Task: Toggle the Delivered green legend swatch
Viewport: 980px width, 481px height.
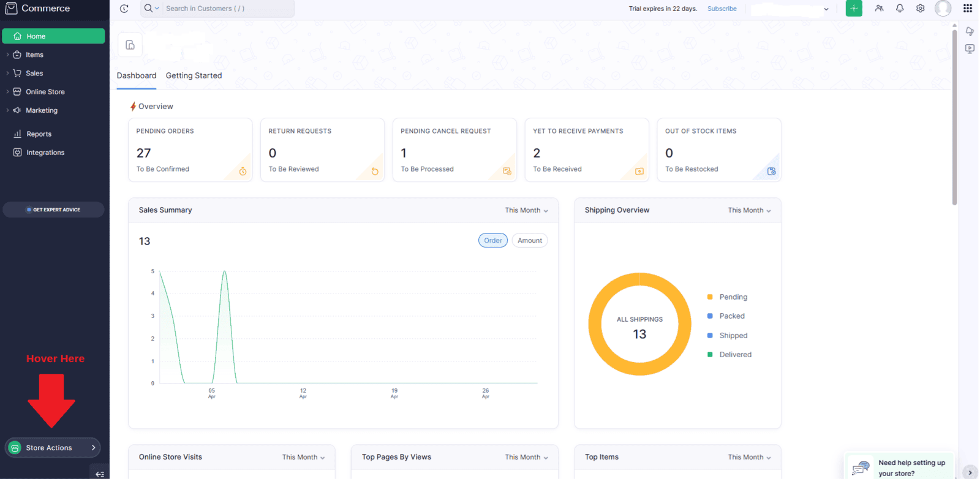Action: [x=710, y=355]
